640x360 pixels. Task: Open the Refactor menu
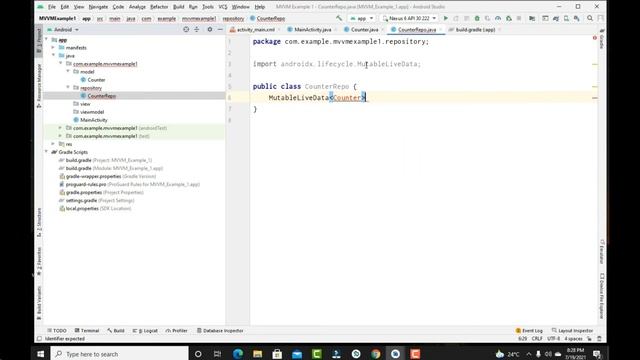159,7
